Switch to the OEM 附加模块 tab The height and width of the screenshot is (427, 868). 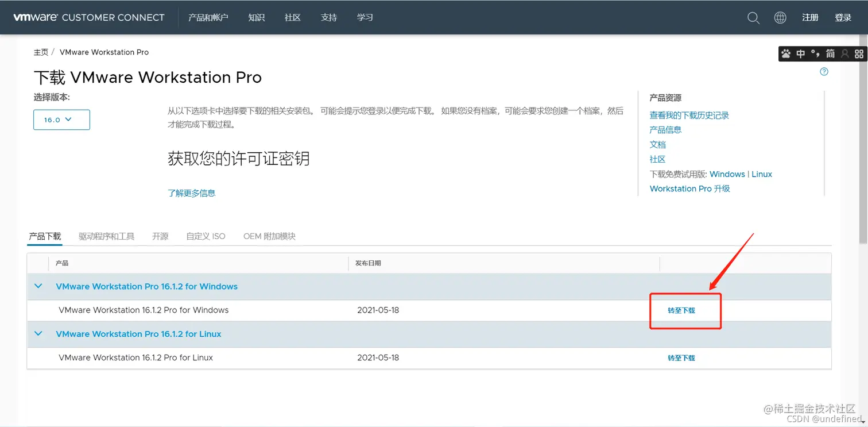[269, 236]
